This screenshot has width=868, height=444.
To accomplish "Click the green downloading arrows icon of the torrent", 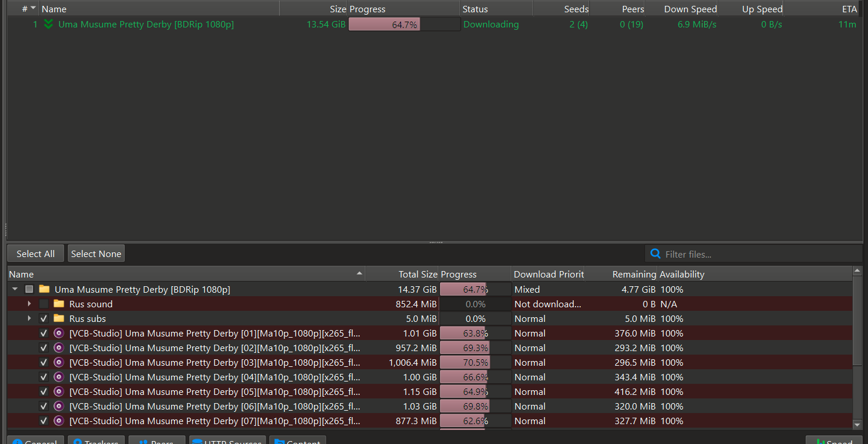I will click(48, 25).
